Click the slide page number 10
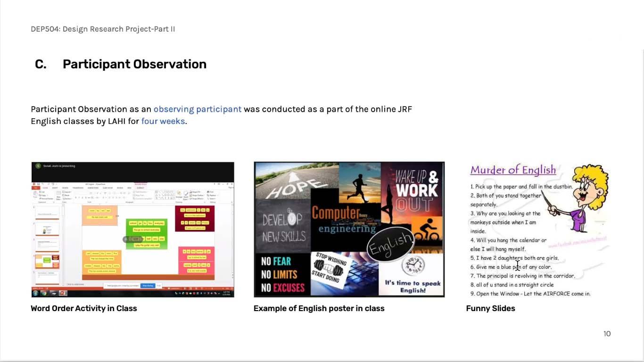644x362 pixels. pos(607,334)
